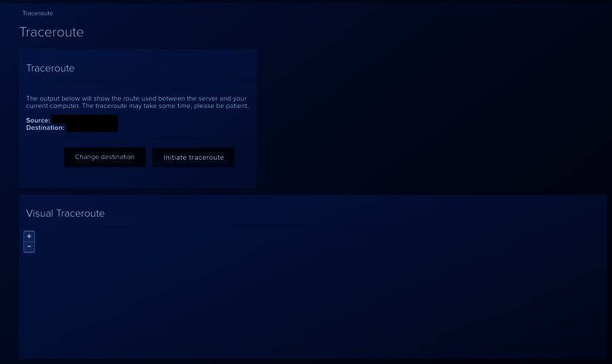Click the center of the map canvas
Screen dimensions: 612x364
tap(312, 292)
